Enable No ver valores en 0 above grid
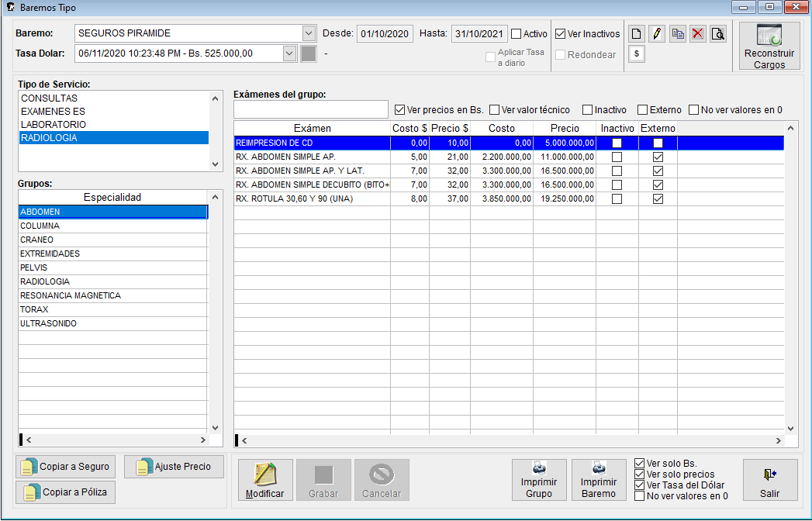 pyautogui.click(x=694, y=110)
